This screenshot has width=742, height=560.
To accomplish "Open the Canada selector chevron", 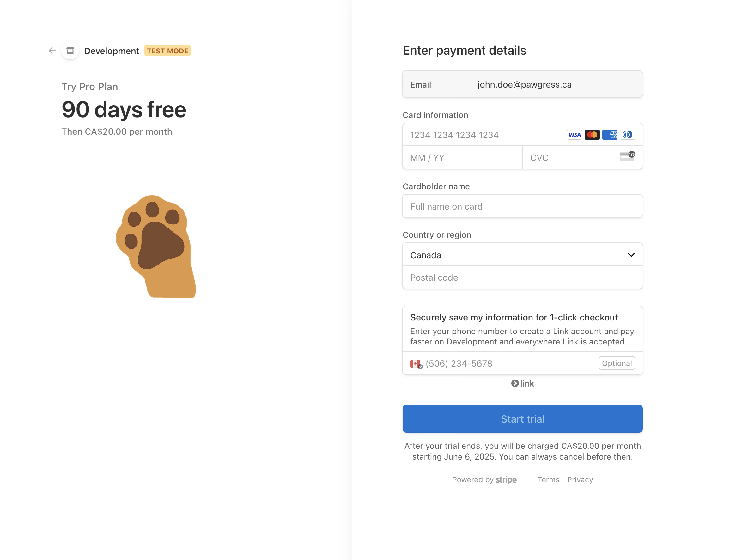I will [631, 254].
